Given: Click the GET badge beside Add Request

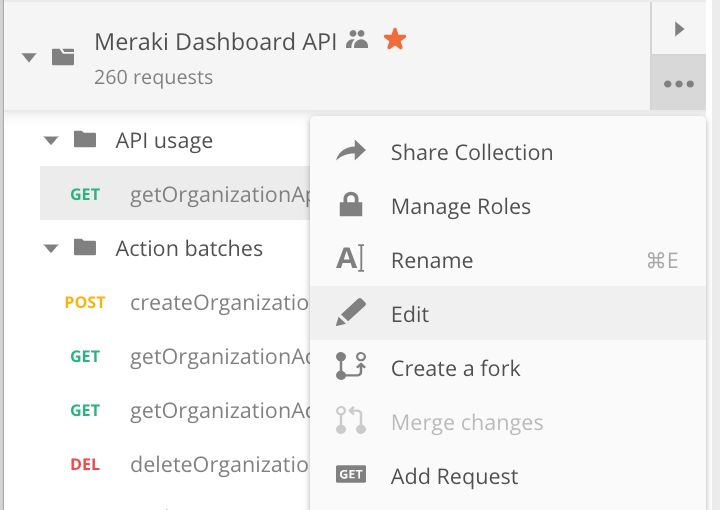Looking at the screenshot, I should 350,474.
